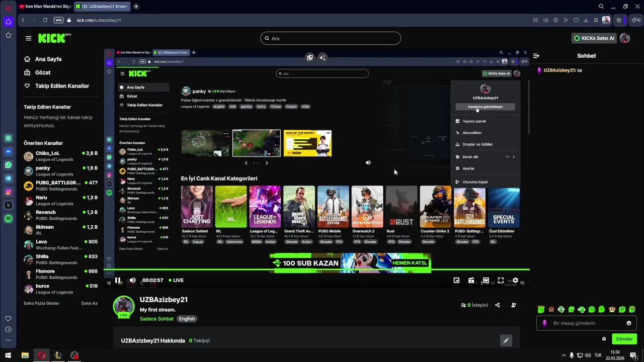This screenshot has width=644, height=362.
Task: Open Naru recommended channel
Action: pos(60,201)
